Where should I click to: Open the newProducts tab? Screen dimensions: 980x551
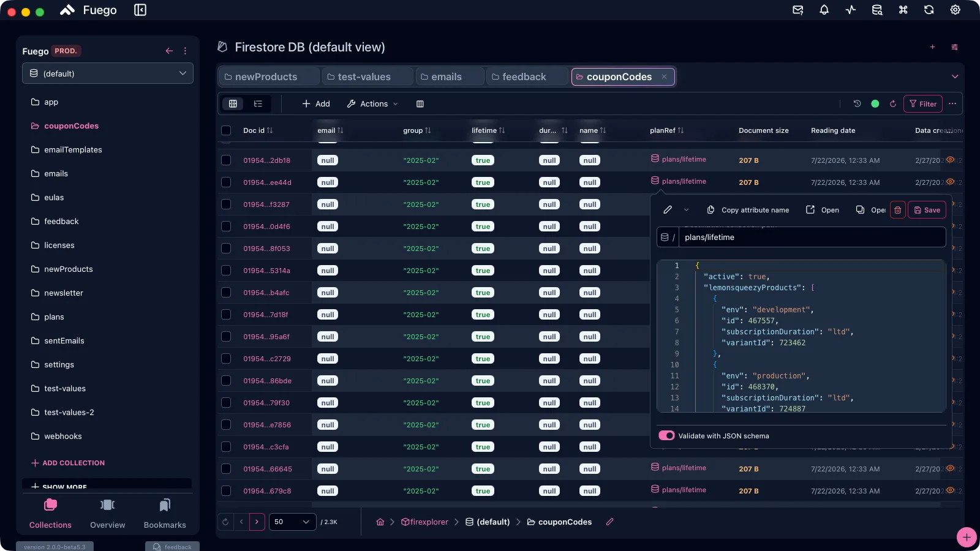point(269,77)
